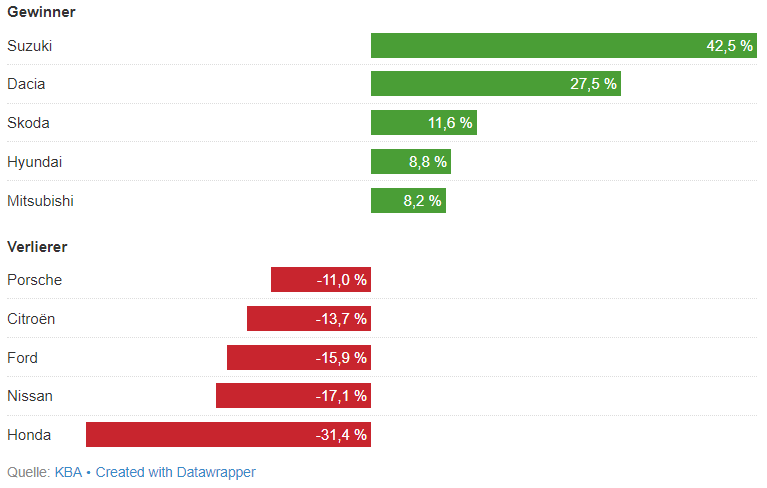Click the red Honda -31,4 % bar
Screen dimensions: 767x488
tap(228, 435)
